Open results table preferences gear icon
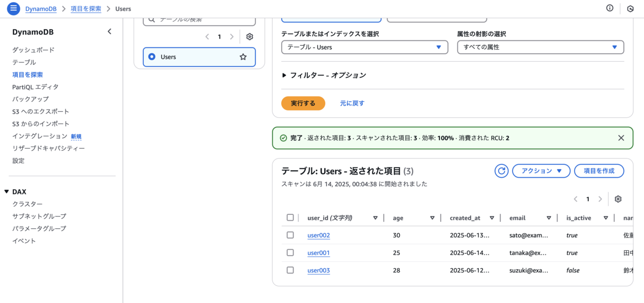 point(618,199)
